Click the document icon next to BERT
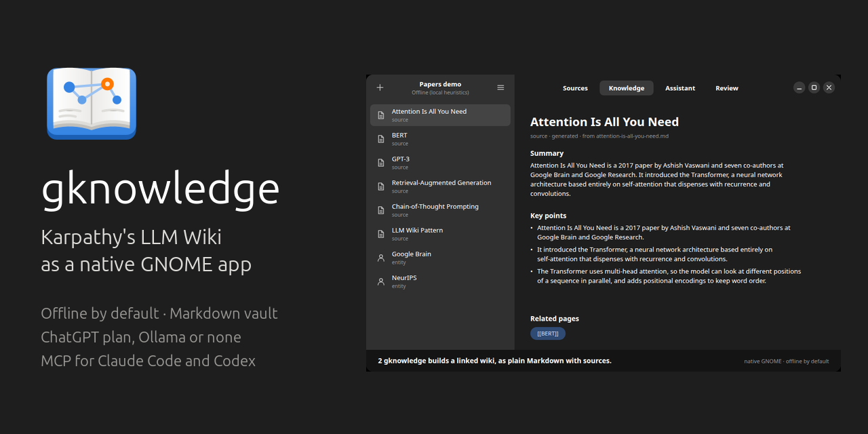 [380, 139]
